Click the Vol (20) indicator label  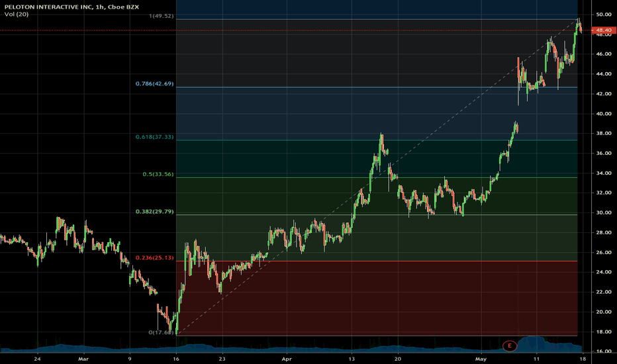[17, 14]
